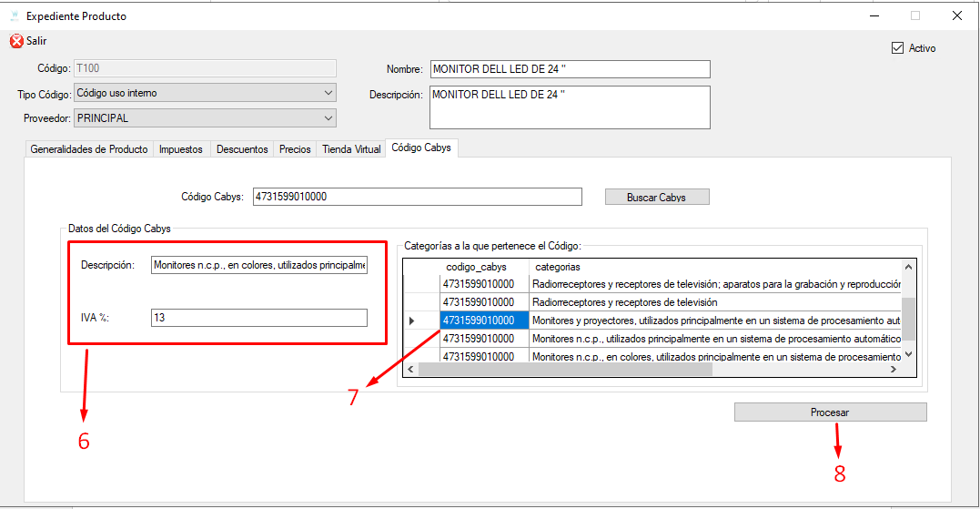Click the grid scroll up arrow
Screen dimensions: 980x509
click(909, 267)
